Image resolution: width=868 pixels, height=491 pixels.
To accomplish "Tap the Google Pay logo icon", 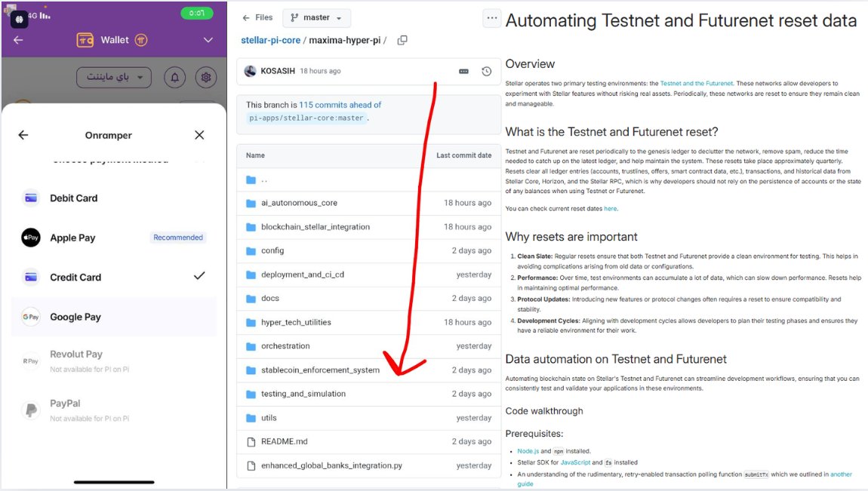I will point(31,317).
